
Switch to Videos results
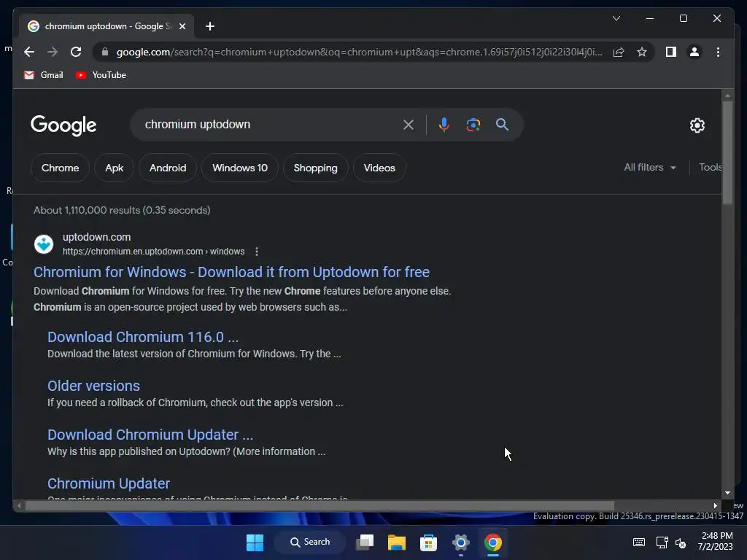click(379, 168)
